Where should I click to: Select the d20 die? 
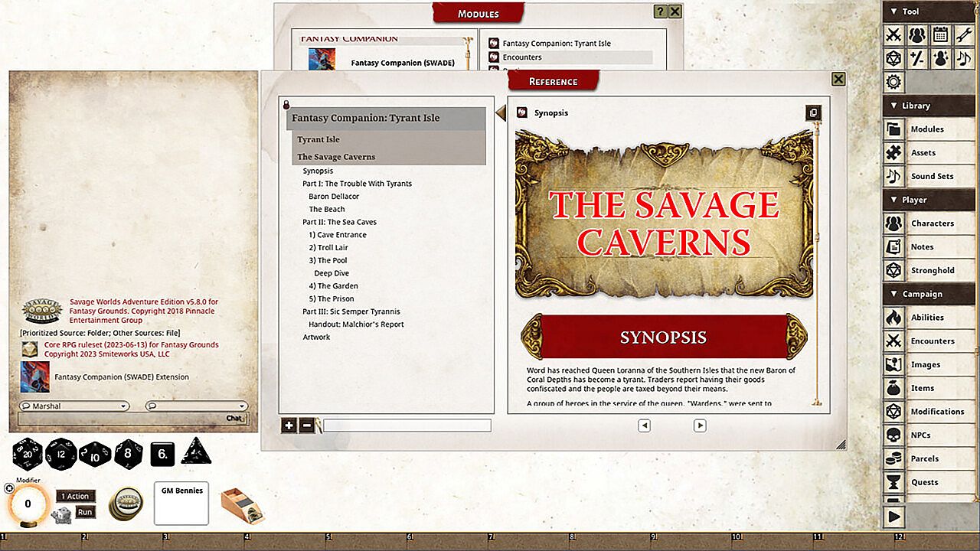[28, 453]
